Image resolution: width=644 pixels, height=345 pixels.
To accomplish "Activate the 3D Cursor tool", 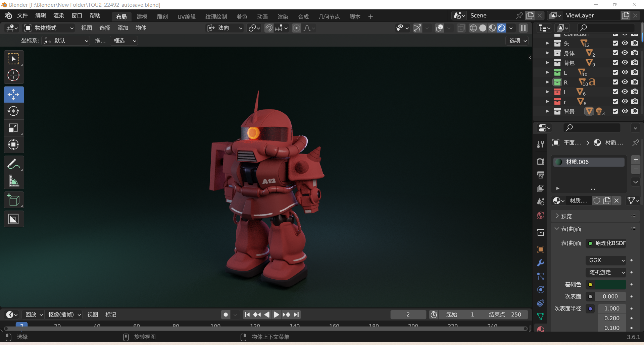I will point(13,75).
